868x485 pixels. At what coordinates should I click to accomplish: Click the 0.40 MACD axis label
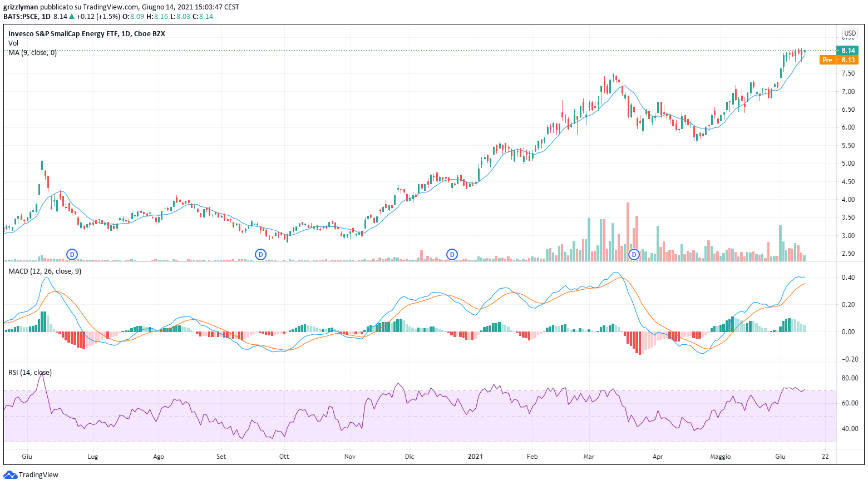click(848, 278)
